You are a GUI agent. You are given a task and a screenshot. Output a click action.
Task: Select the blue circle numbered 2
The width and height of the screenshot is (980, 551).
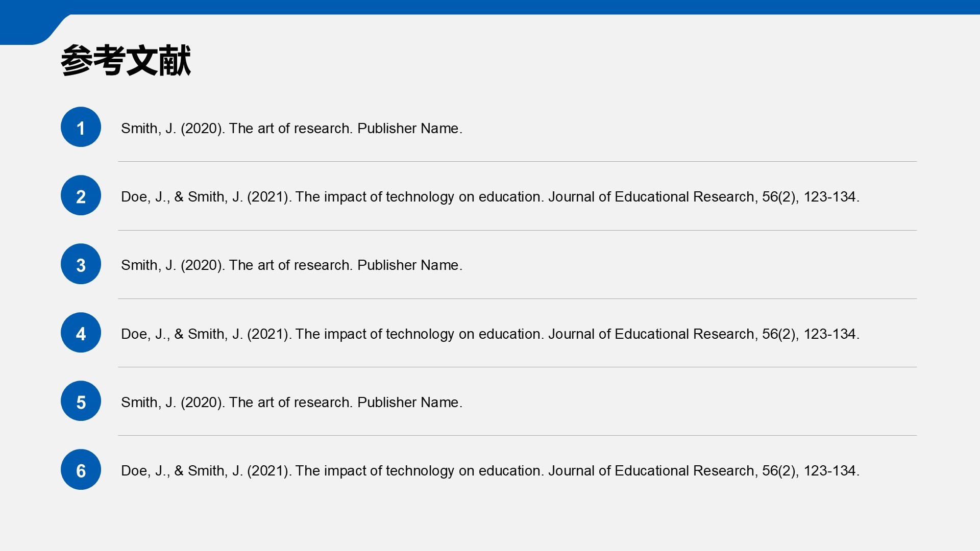81,195
